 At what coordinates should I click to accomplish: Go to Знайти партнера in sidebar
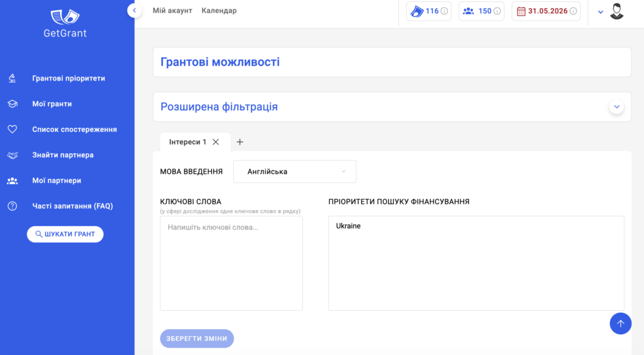(x=62, y=155)
